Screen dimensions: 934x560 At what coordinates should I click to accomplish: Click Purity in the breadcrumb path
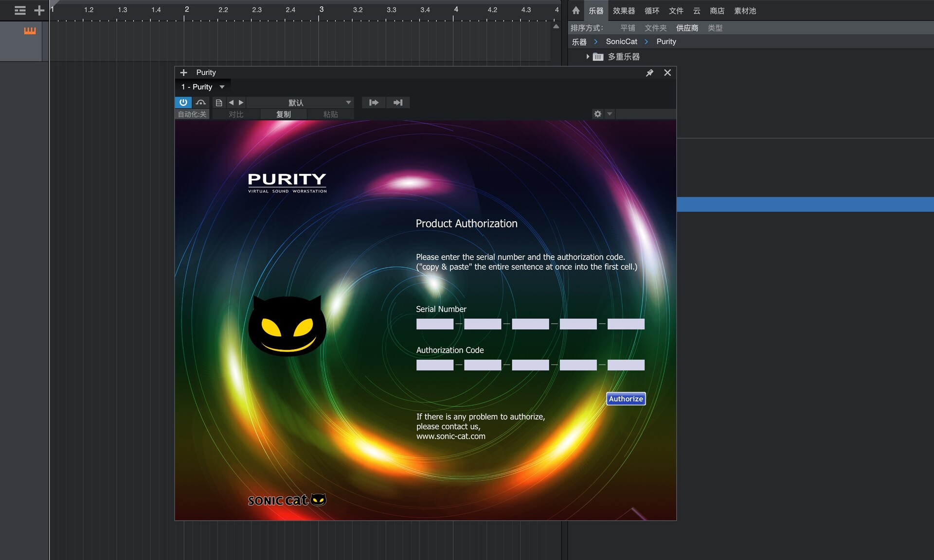coord(666,42)
